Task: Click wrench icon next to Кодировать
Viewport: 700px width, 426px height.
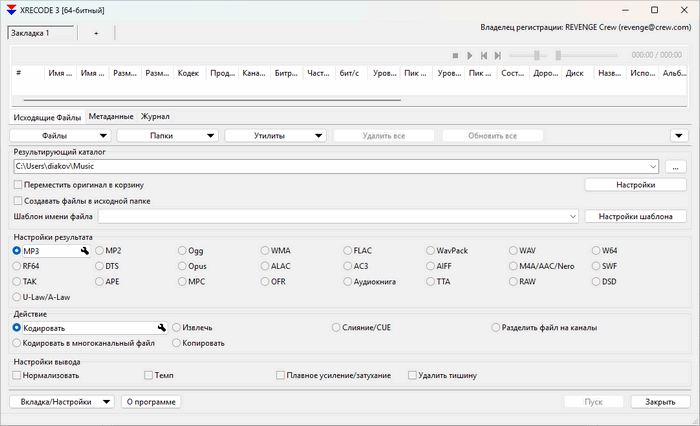Action: pos(160,327)
